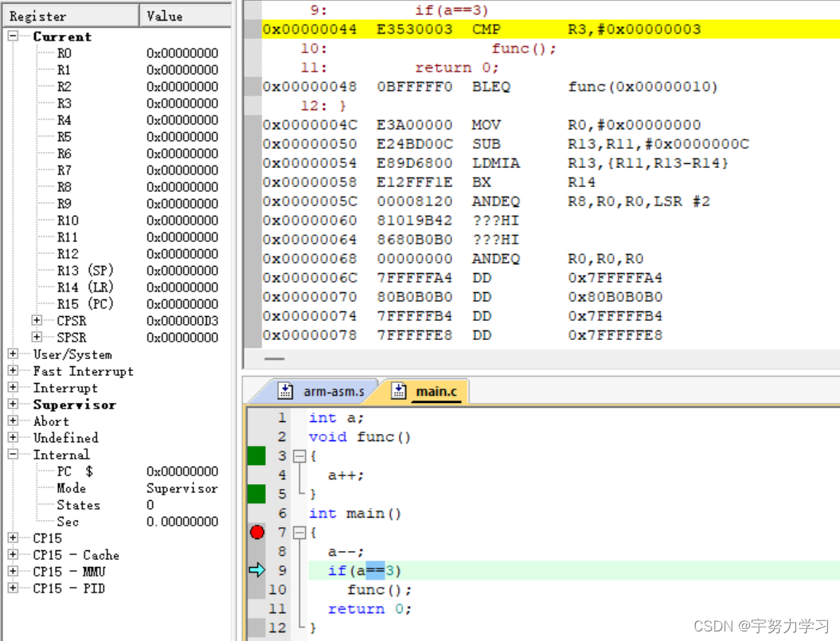Expand the Interrupt register group
Viewport: 840px width, 641px height.
(13, 387)
